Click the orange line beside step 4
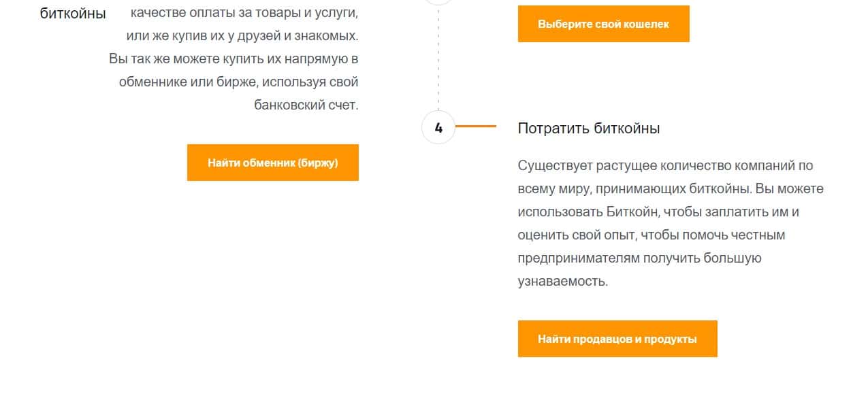 475,127
